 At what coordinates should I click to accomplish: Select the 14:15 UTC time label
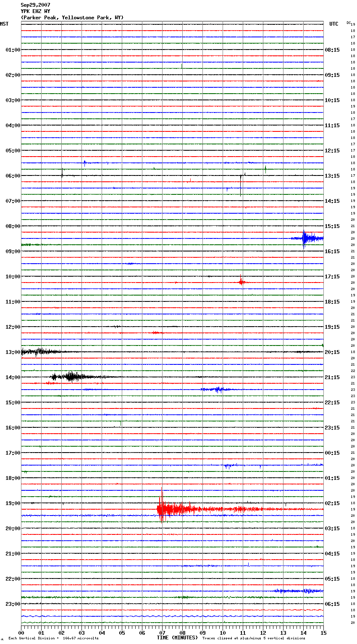click(332, 201)
